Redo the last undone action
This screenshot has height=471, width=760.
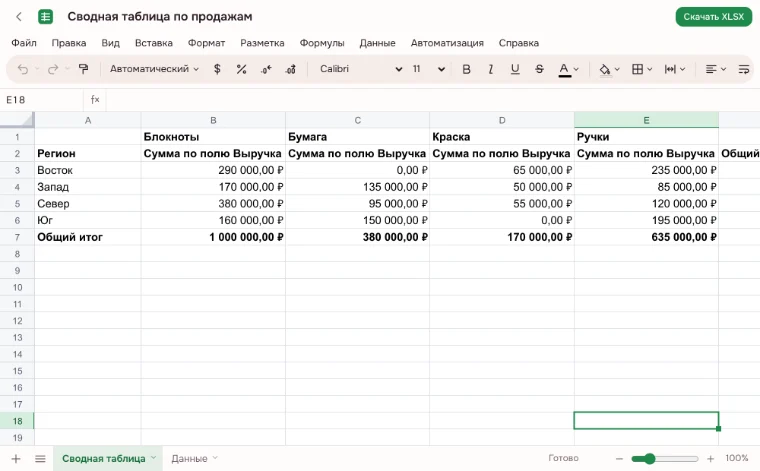coord(53,69)
